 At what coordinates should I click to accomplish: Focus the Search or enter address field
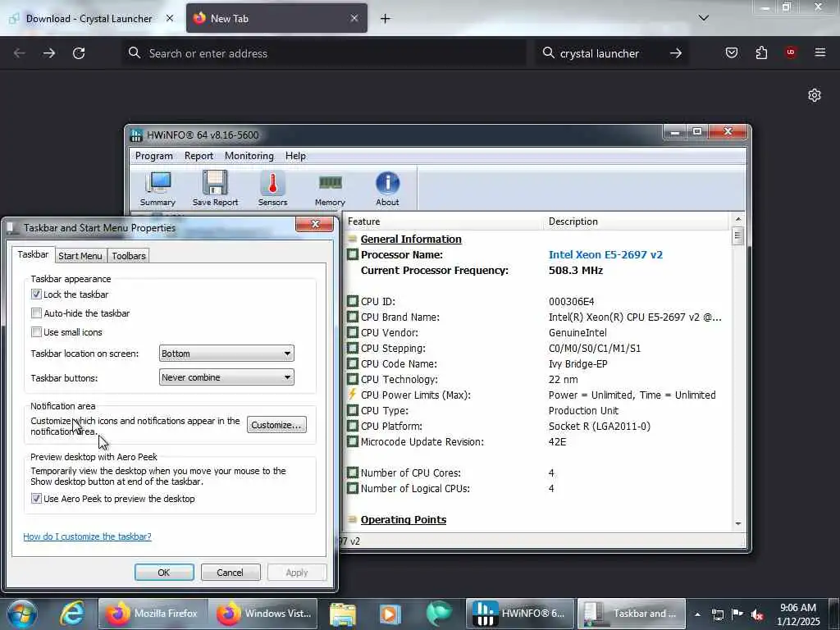click(x=324, y=53)
